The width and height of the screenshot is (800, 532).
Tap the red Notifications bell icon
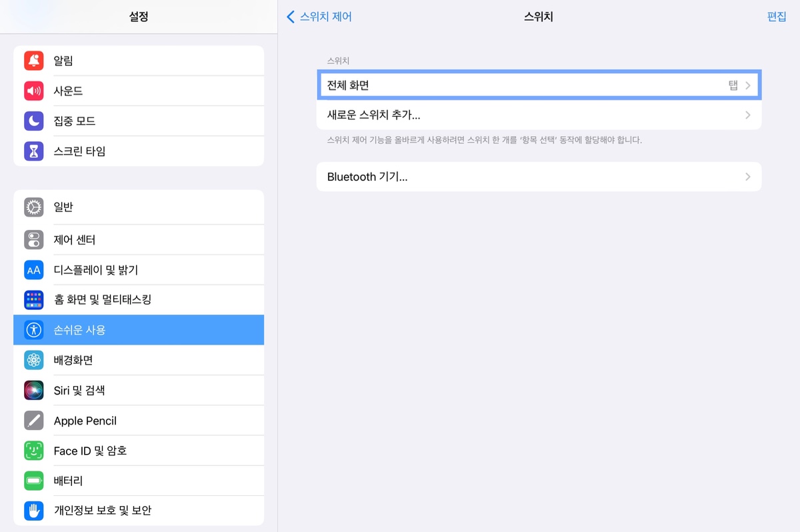click(34, 61)
